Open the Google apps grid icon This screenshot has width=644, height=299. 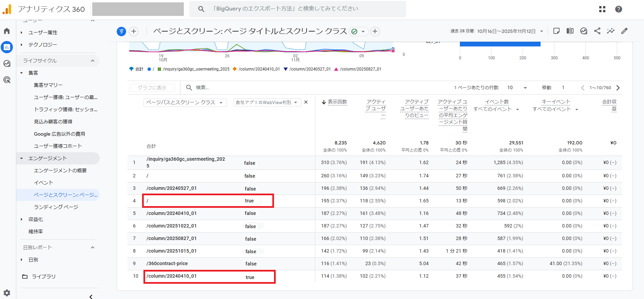point(602,9)
